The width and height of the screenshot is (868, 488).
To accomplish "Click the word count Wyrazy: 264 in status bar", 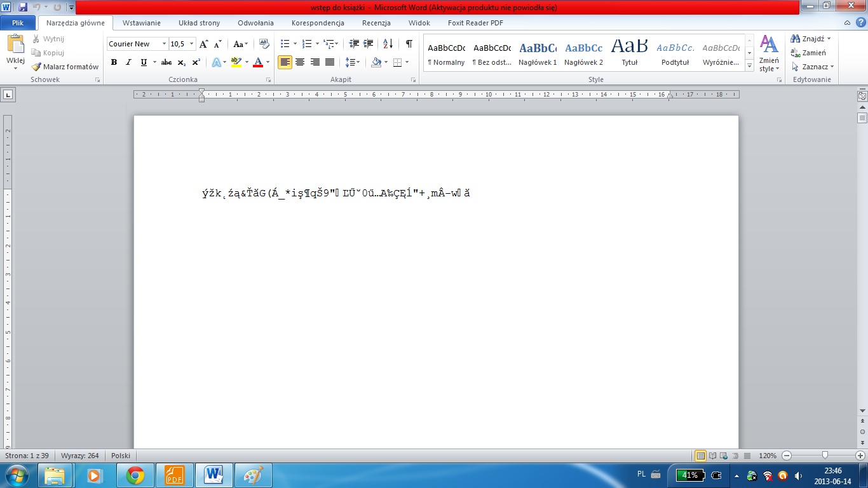I will click(x=79, y=456).
